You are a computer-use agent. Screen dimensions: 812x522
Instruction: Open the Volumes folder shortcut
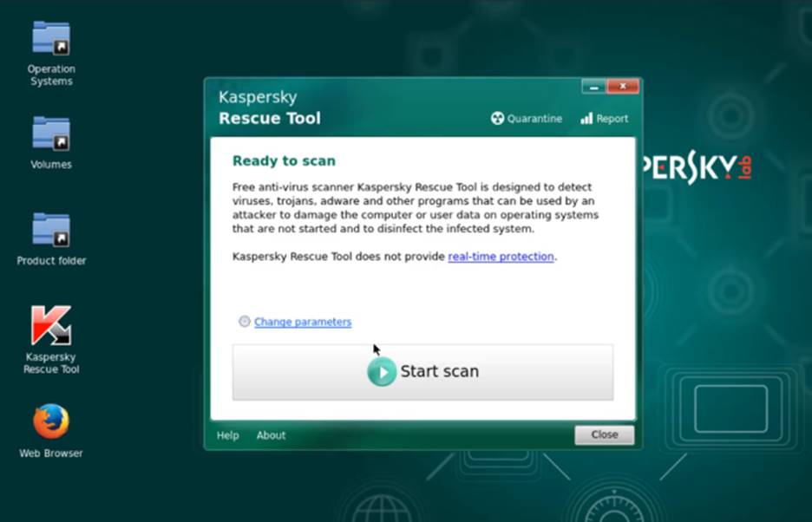coord(50,134)
